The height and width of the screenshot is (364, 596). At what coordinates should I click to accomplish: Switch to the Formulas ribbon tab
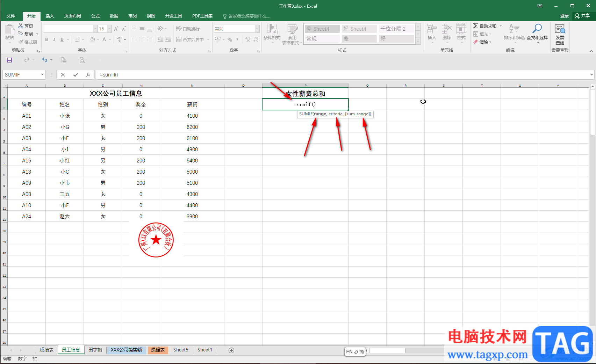pyautogui.click(x=95, y=16)
